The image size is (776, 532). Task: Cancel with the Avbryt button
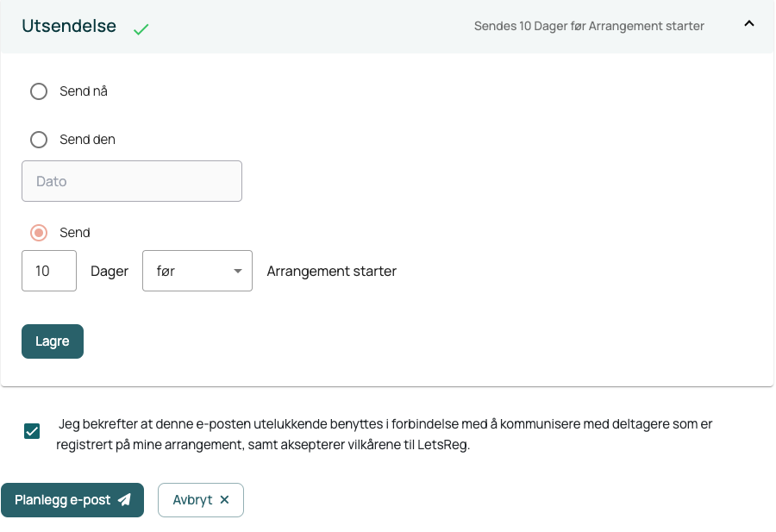[201, 500]
